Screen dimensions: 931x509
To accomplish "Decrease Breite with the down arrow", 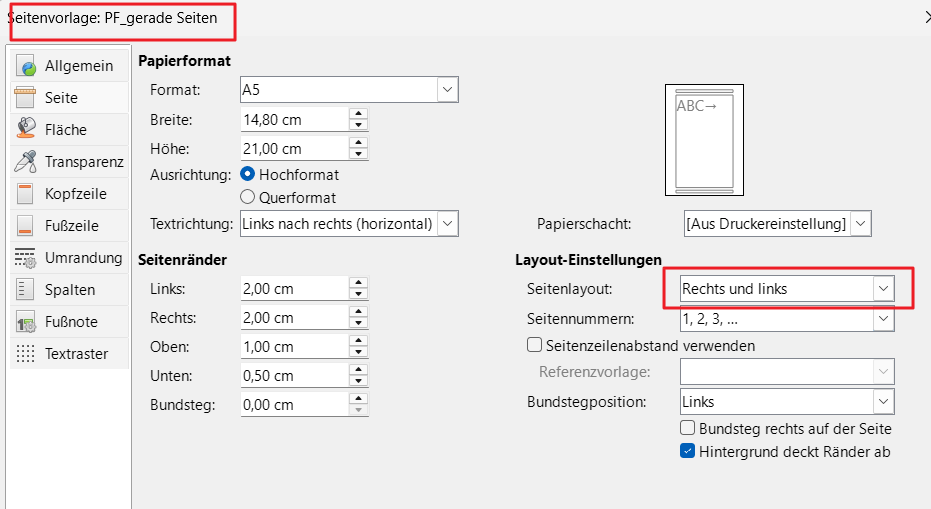I will click(x=358, y=125).
